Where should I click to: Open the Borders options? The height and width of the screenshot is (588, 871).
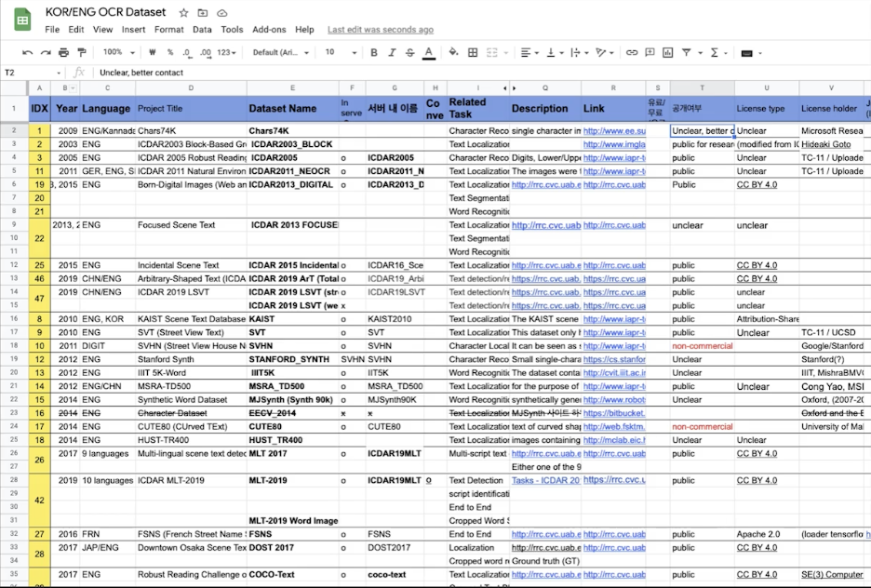point(473,52)
